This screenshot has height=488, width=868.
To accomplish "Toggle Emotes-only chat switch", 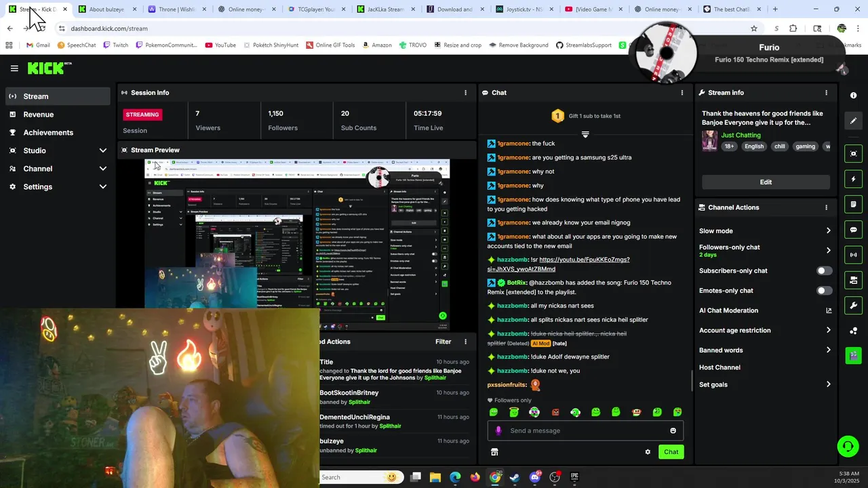I will (824, 291).
